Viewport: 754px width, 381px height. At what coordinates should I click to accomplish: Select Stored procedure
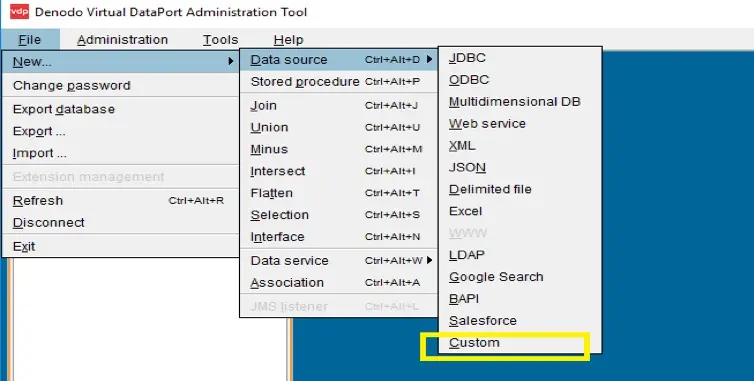[x=339, y=82]
